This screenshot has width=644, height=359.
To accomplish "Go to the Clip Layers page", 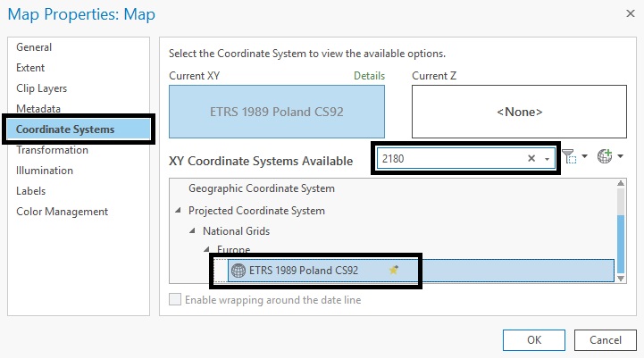I will pyautogui.click(x=41, y=88).
